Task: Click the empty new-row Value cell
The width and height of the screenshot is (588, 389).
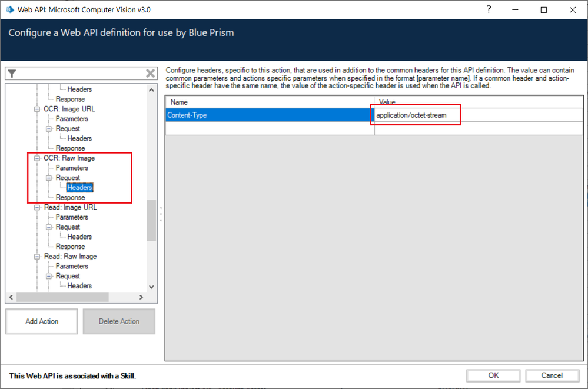Action: tap(479, 128)
